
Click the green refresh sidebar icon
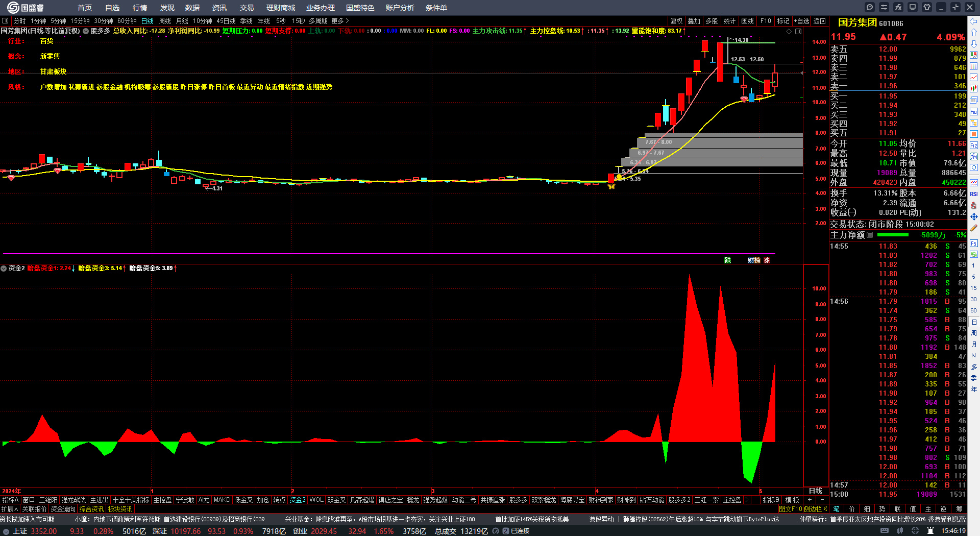pos(974,254)
